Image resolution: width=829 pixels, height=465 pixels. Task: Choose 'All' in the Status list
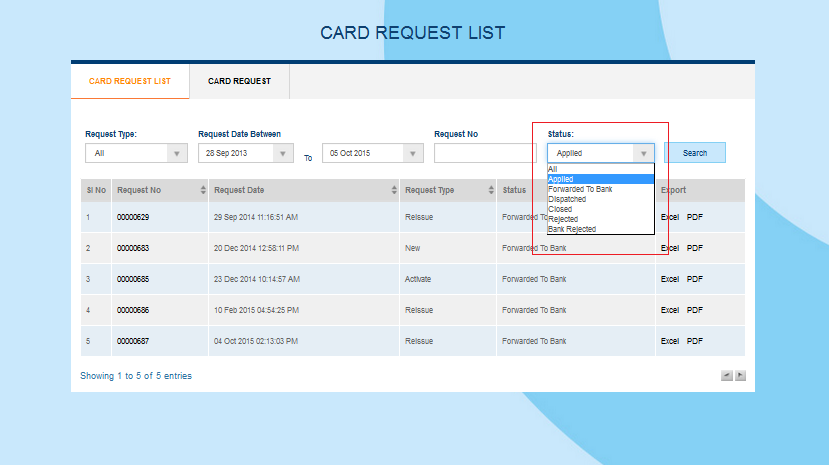(x=553, y=169)
